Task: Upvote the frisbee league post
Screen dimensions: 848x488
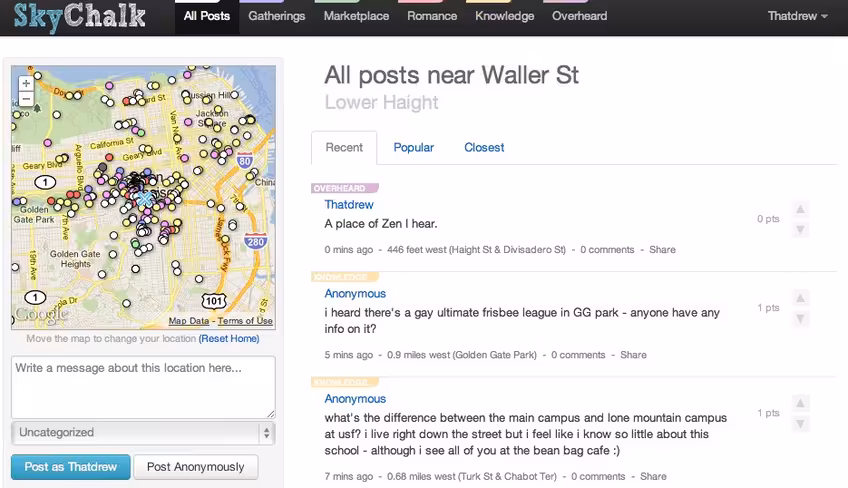Action: click(800, 298)
